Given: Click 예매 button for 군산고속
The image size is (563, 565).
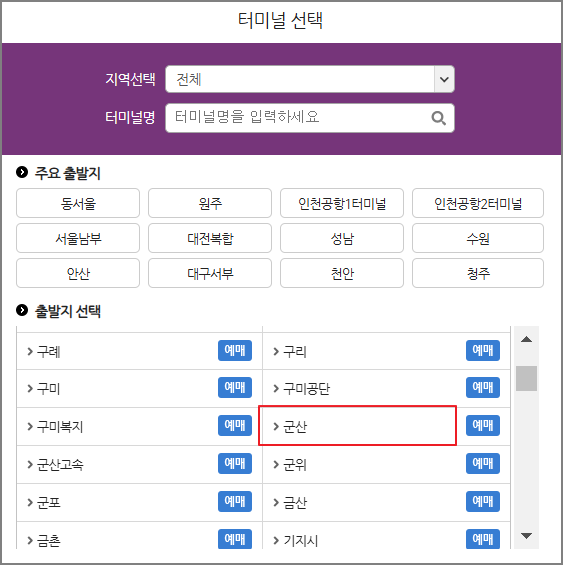Looking at the screenshot, I should pos(235,463).
